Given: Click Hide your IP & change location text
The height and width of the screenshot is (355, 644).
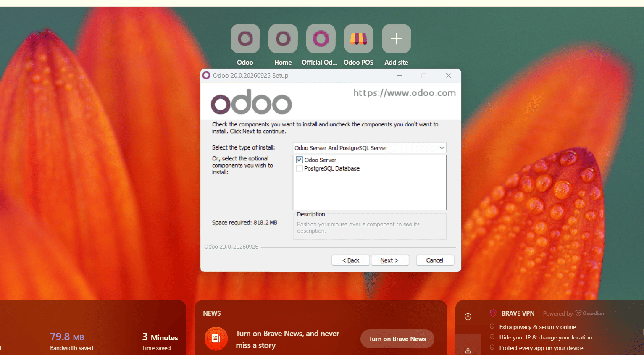Looking at the screenshot, I should [546, 337].
